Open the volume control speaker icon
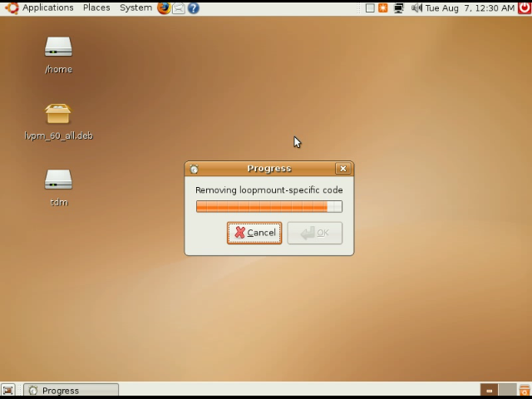 click(416, 7)
